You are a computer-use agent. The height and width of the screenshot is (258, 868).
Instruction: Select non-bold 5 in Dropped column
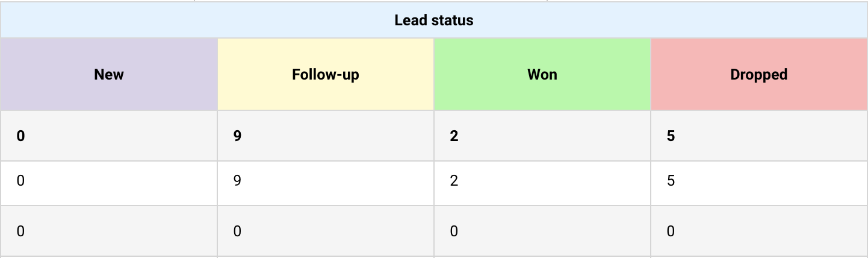coord(671,181)
